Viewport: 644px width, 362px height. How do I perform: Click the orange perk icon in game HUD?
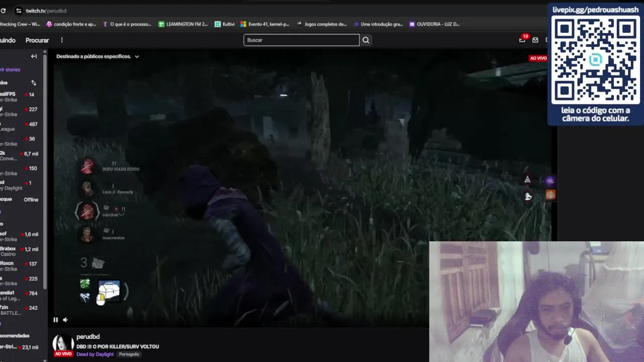click(x=550, y=195)
